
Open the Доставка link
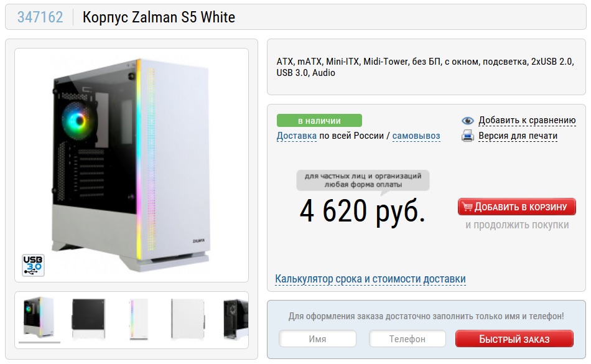click(x=297, y=136)
